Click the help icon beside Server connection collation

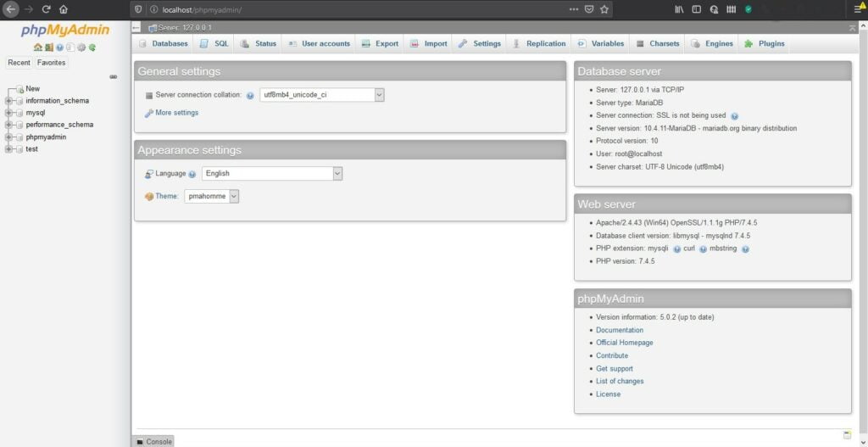pos(250,95)
